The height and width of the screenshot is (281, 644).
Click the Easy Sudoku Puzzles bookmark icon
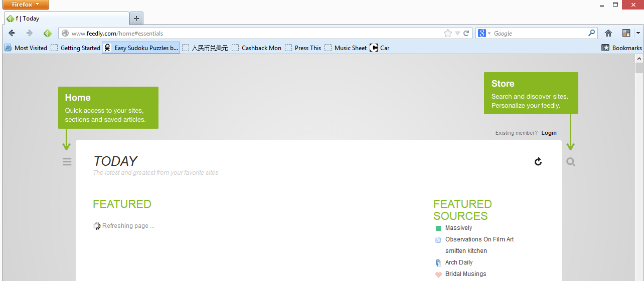point(107,48)
